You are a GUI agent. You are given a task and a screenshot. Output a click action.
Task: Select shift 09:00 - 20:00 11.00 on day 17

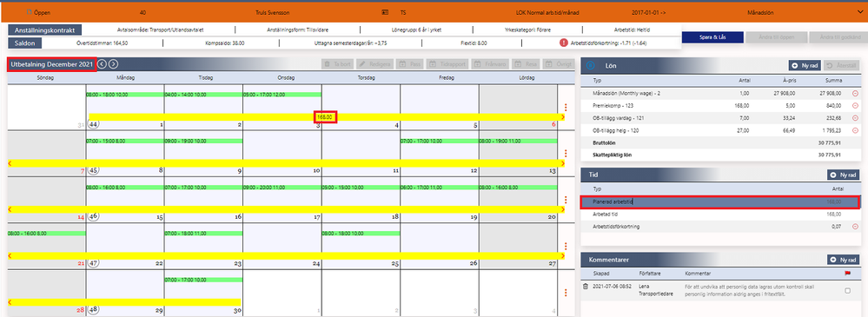282,188
